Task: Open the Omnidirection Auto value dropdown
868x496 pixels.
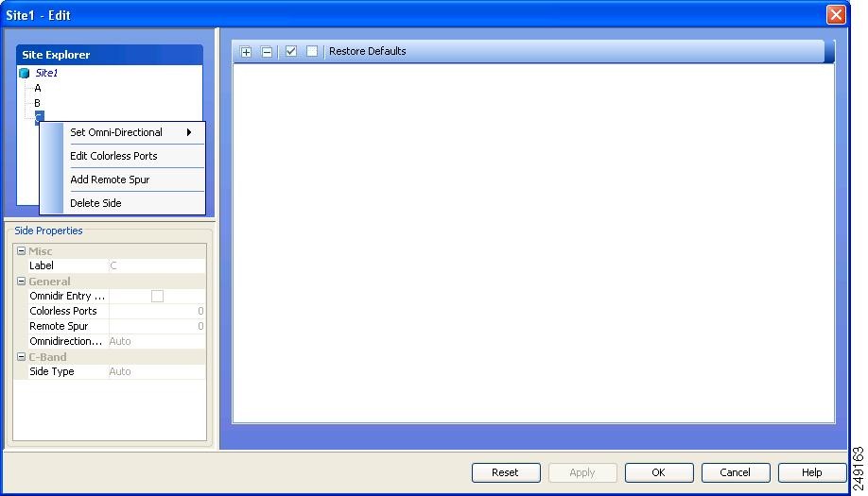Action: [x=157, y=341]
